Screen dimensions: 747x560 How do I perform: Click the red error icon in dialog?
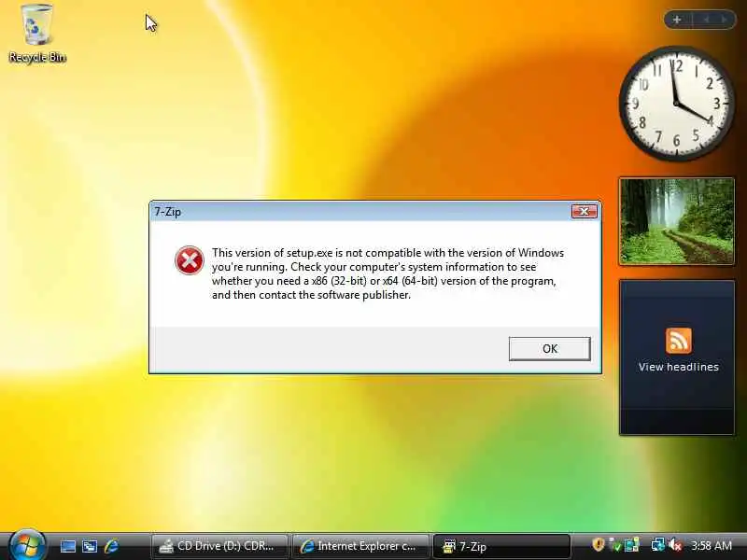tap(190, 260)
